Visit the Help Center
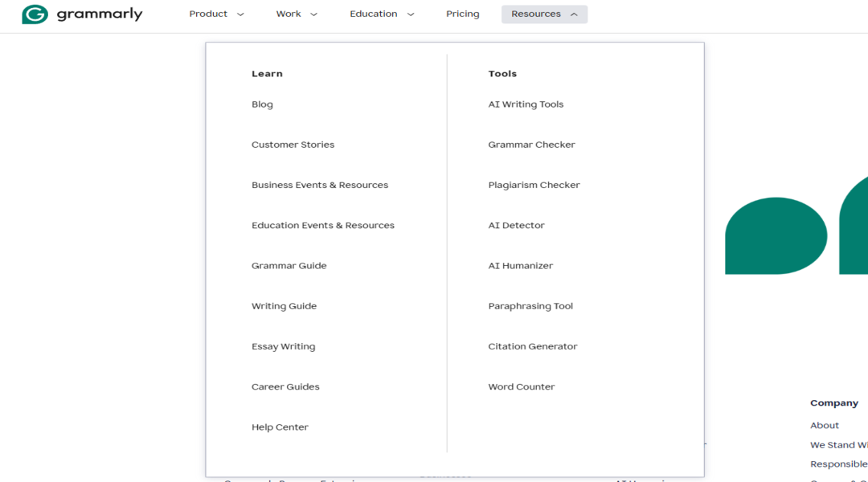This screenshot has width=868, height=482. (x=280, y=427)
